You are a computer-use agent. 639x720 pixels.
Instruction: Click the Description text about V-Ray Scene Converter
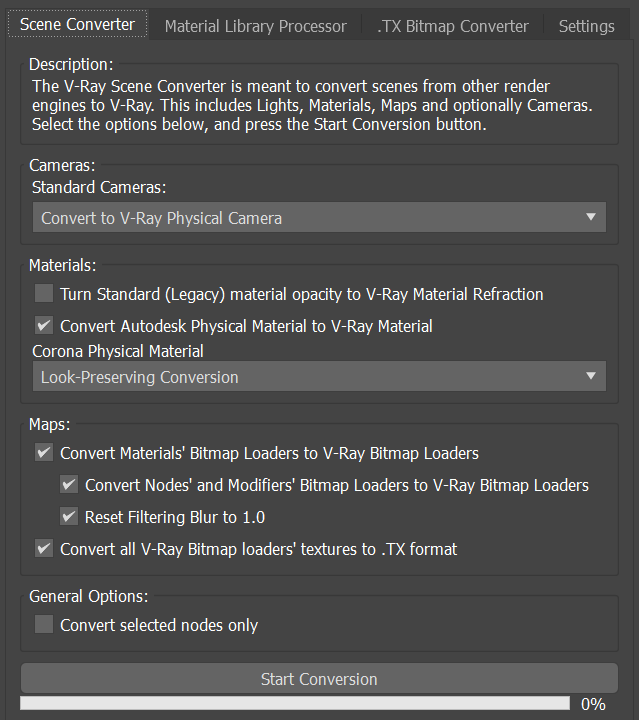tap(312, 106)
